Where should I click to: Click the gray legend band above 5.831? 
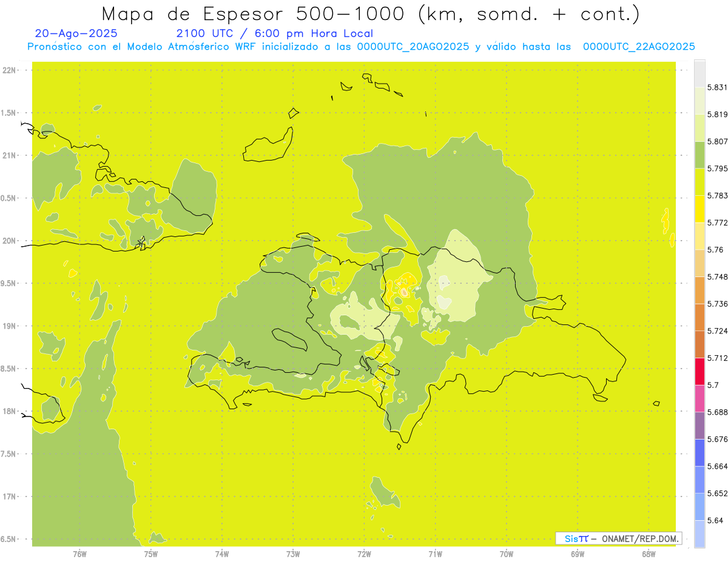tap(699, 73)
